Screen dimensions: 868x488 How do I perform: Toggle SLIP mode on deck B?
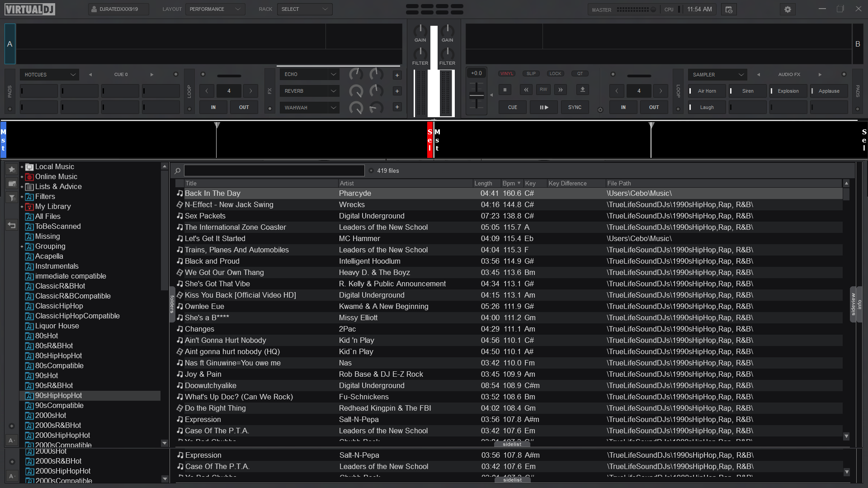tap(531, 73)
